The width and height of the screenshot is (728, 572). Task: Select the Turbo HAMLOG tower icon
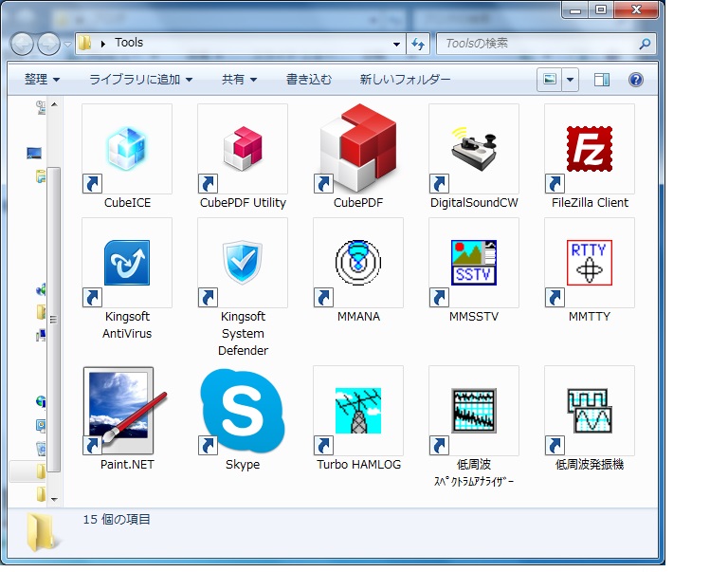(358, 411)
